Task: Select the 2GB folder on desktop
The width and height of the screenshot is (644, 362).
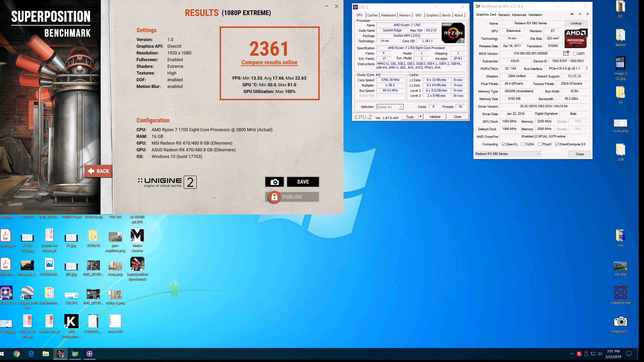Action: pyautogui.click(x=621, y=152)
